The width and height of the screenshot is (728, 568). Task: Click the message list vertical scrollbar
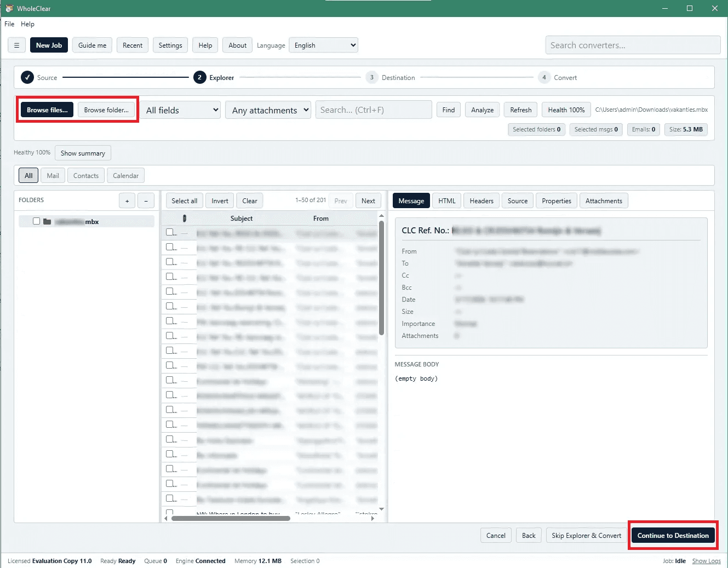[382, 277]
